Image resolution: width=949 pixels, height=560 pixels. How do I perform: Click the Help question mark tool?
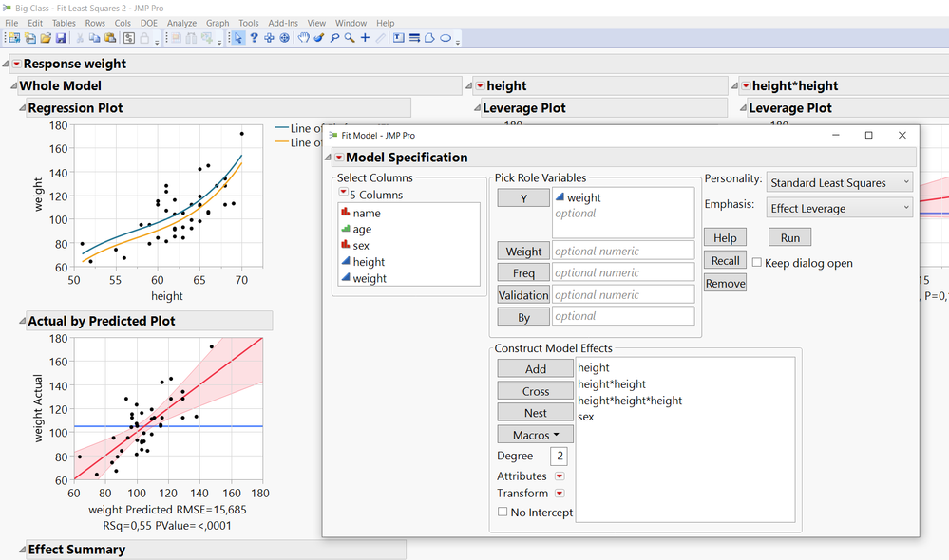[x=254, y=38]
